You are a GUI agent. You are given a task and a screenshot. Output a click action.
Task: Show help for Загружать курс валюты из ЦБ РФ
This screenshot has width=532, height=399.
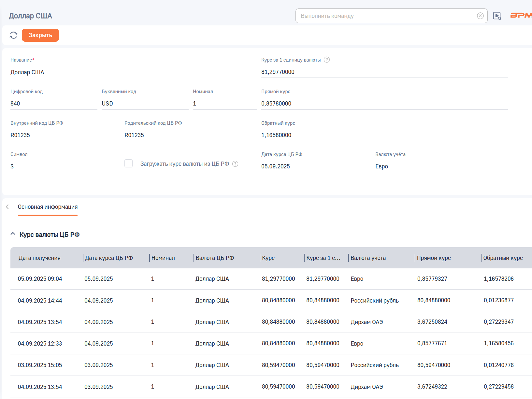coord(235,164)
